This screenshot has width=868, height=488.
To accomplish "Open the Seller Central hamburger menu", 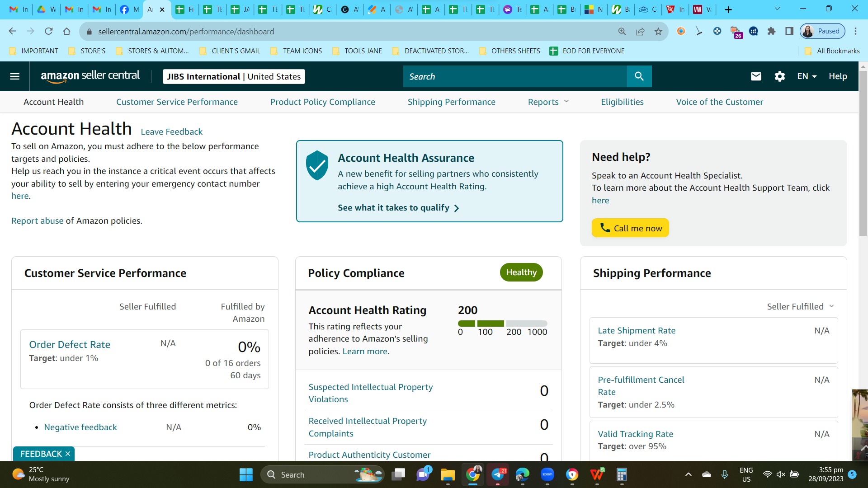I will (x=15, y=76).
